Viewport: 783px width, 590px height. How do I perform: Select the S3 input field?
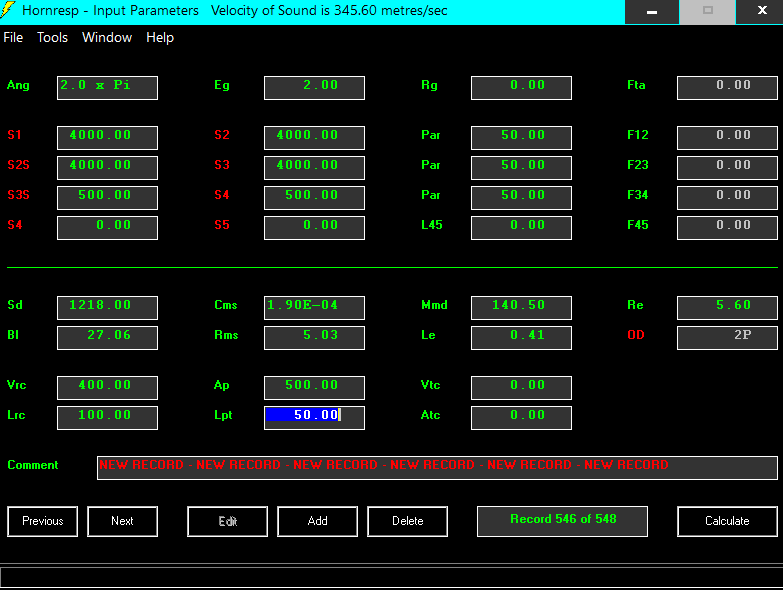(x=314, y=168)
